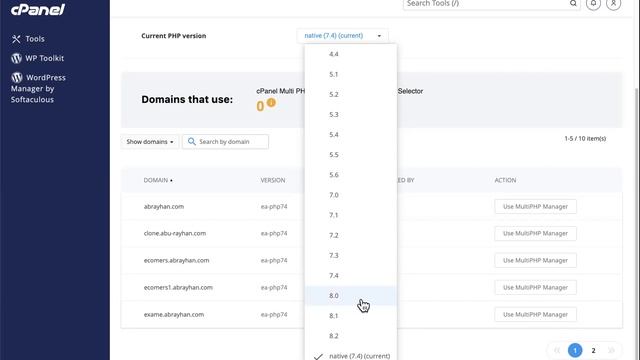Go to pagination page 2
Image resolution: width=640 pixels, height=360 pixels.
pos(593,350)
